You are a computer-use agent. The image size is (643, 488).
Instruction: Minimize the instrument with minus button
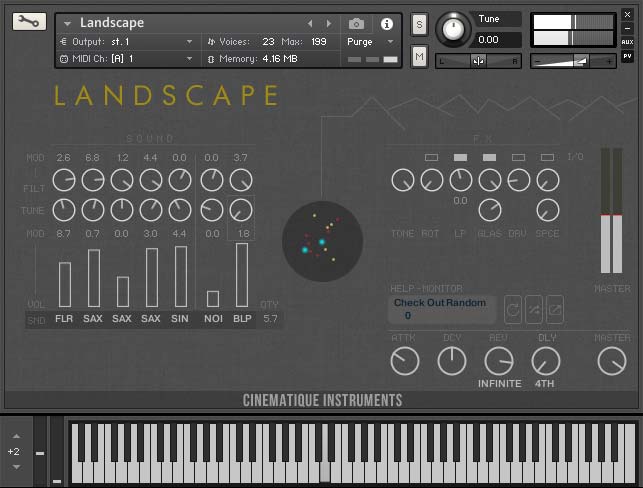point(627,29)
